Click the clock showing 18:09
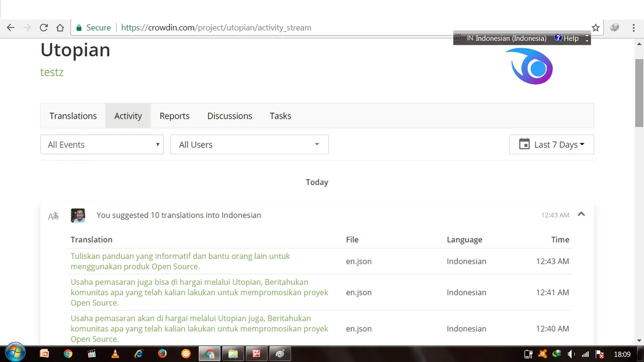The height and width of the screenshot is (362, 644). coord(622,354)
